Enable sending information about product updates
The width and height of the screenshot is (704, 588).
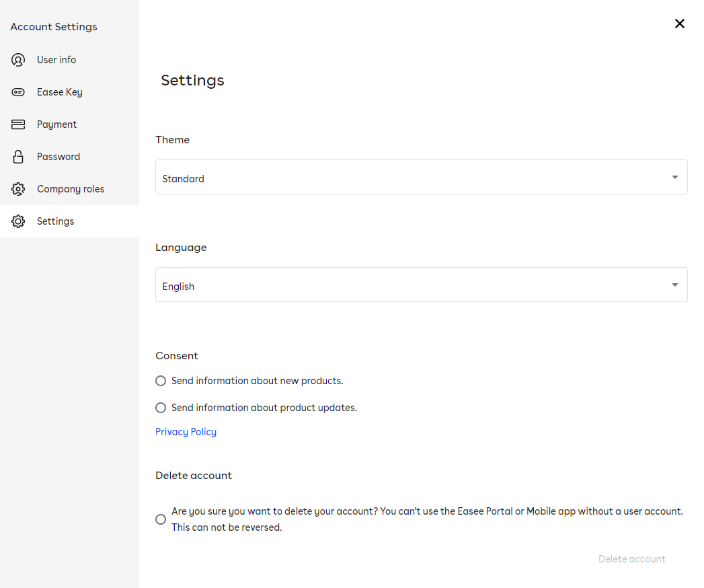(161, 408)
